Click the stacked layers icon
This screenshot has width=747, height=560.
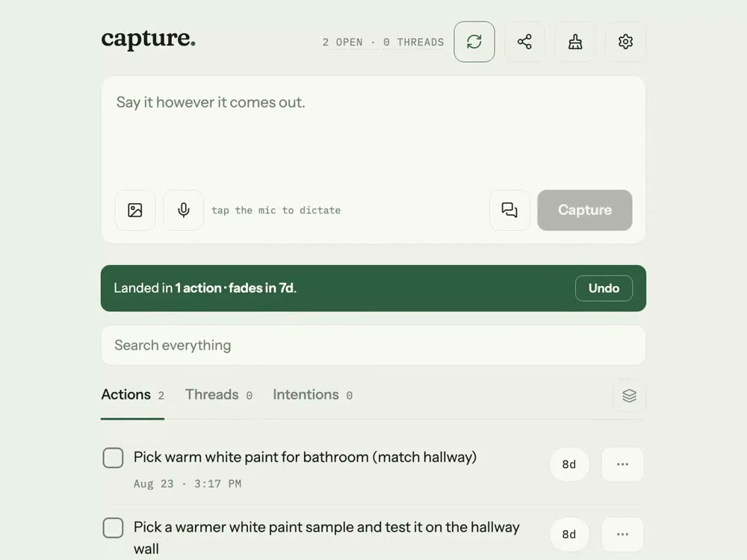(629, 395)
